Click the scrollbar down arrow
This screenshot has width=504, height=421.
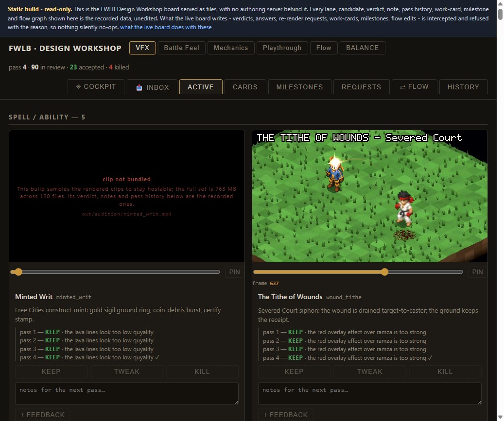click(500, 417)
